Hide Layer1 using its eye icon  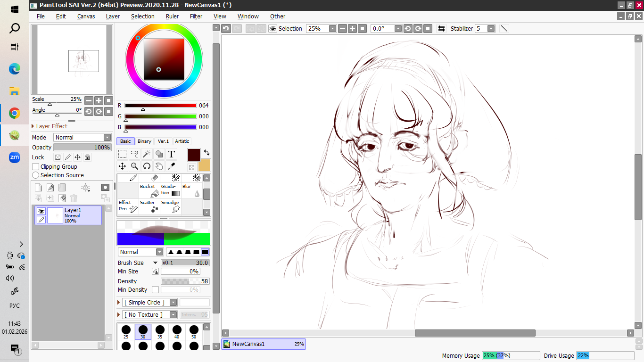pyautogui.click(x=41, y=212)
